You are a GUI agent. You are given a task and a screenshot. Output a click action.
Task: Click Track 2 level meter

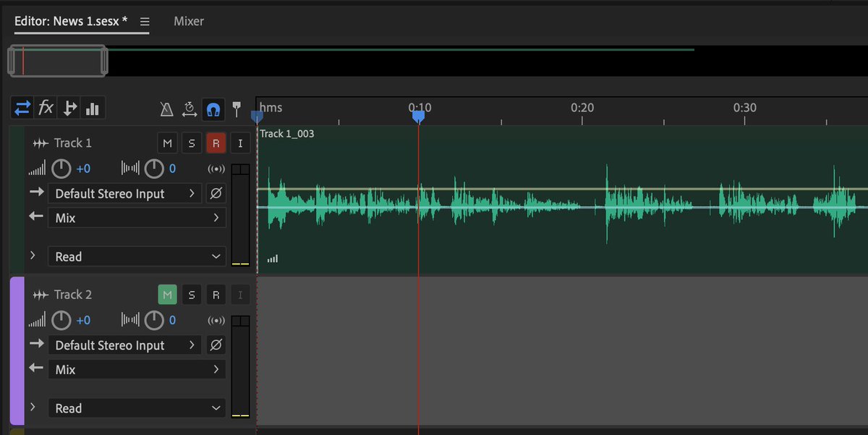240,367
